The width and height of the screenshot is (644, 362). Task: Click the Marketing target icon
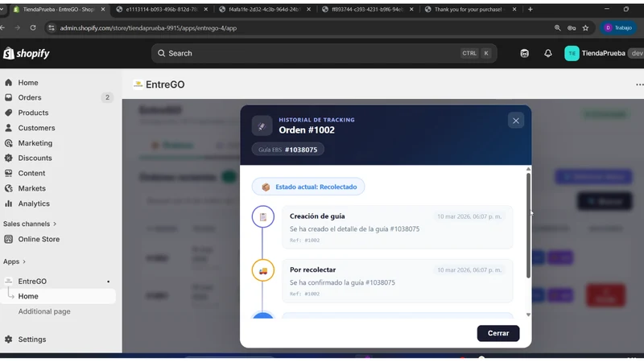pyautogui.click(x=9, y=143)
